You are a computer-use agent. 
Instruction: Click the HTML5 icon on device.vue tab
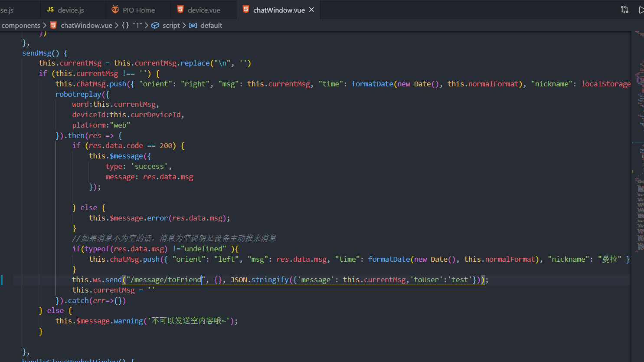click(x=180, y=10)
